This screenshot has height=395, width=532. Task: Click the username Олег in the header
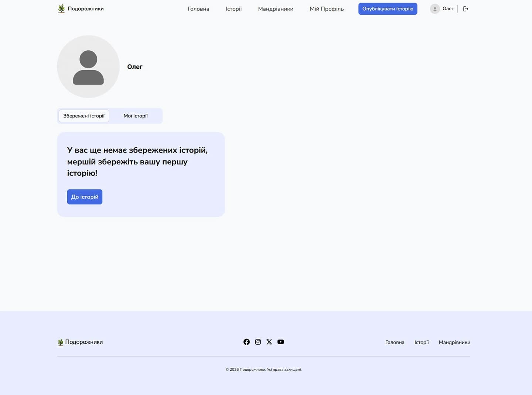coord(447,8)
